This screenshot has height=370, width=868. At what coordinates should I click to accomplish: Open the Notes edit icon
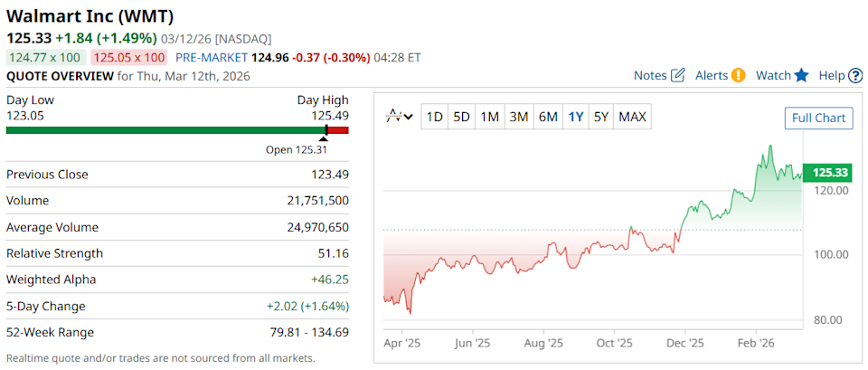coord(677,75)
